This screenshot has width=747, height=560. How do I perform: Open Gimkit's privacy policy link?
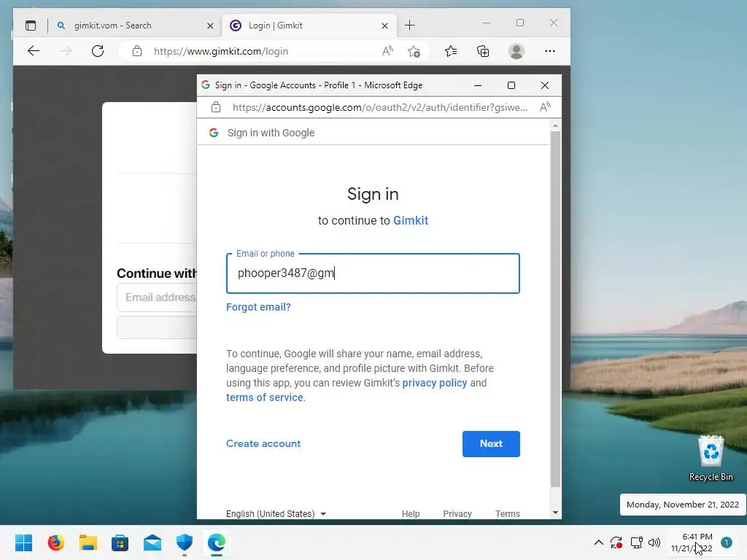(x=435, y=383)
